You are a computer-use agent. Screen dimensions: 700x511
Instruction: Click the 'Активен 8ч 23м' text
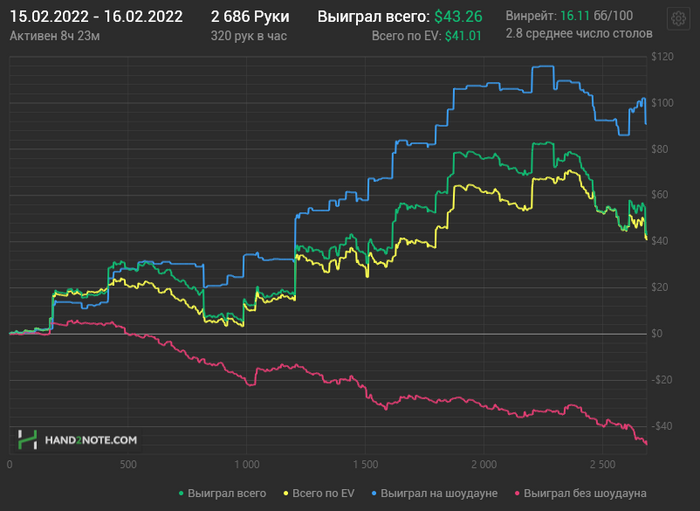[54, 36]
